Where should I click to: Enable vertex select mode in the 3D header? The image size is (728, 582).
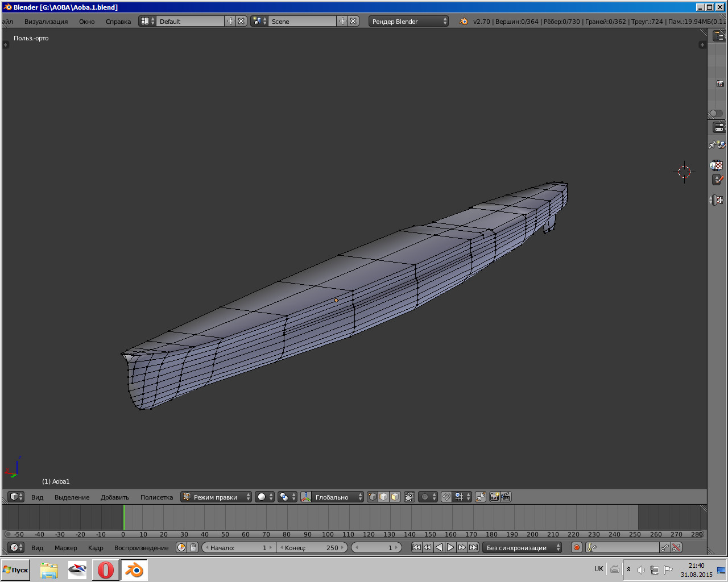coord(373,497)
